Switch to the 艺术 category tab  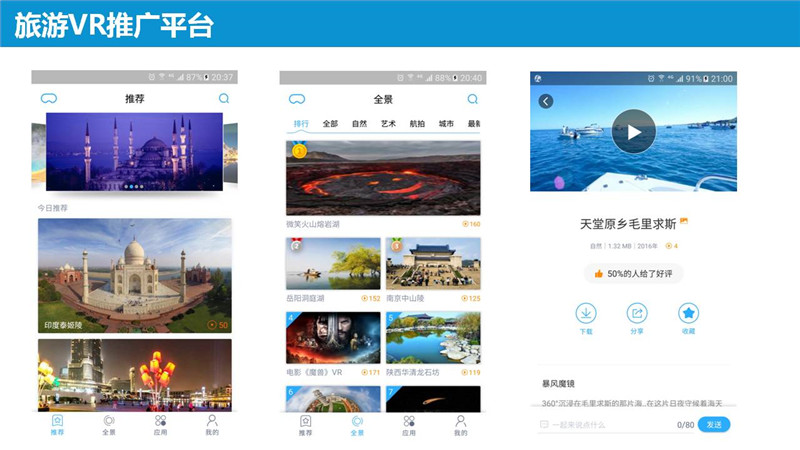coord(388,124)
